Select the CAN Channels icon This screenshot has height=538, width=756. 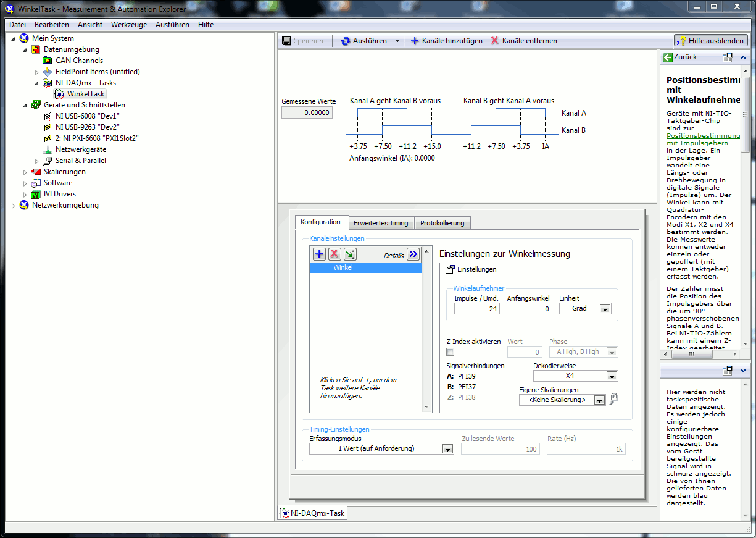point(48,61)
